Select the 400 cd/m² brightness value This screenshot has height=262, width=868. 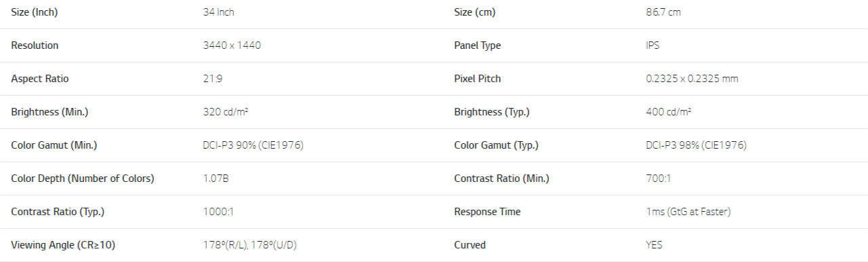[x=668, y=112]
